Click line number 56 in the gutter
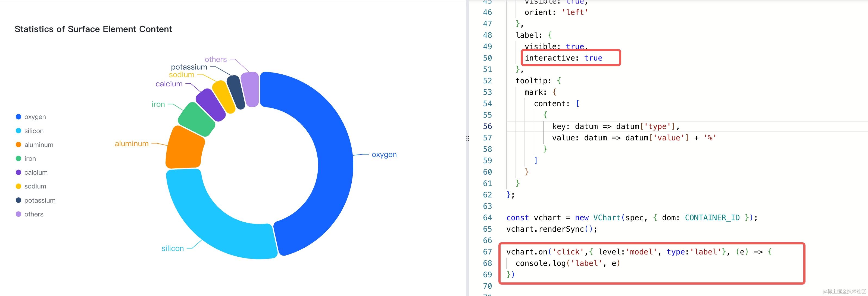This screenshot has width=868, height=296. coord(487,126)
